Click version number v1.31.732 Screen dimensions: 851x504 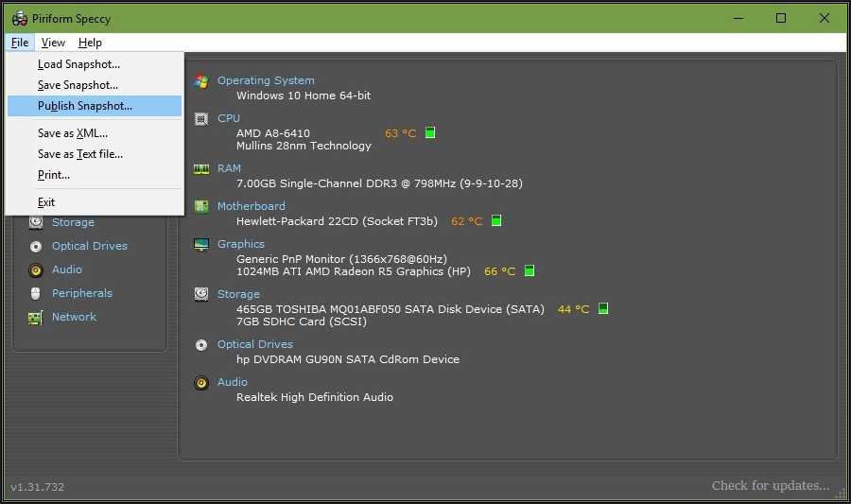(38, 487)
